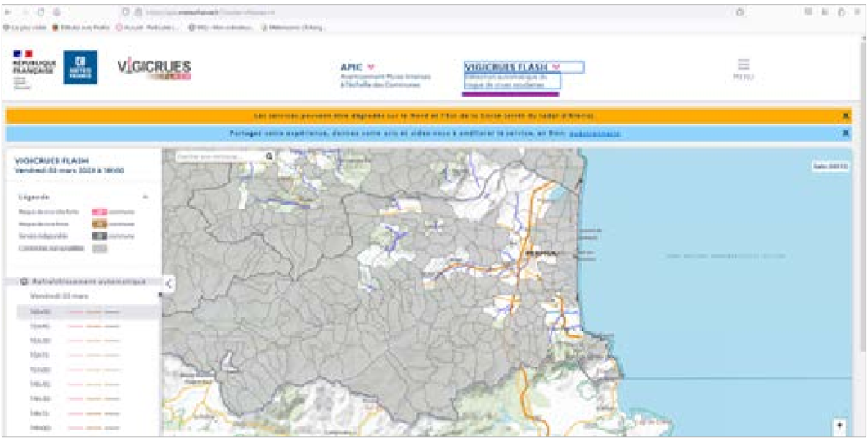
Task: Click the browser reload icon
Action: 40,12
